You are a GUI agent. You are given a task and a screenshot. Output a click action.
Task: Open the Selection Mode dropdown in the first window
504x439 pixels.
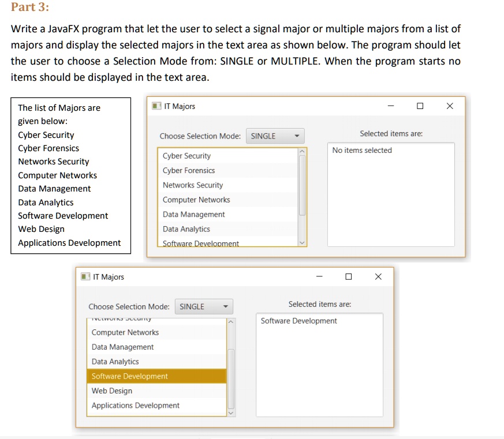click(275, 136)
